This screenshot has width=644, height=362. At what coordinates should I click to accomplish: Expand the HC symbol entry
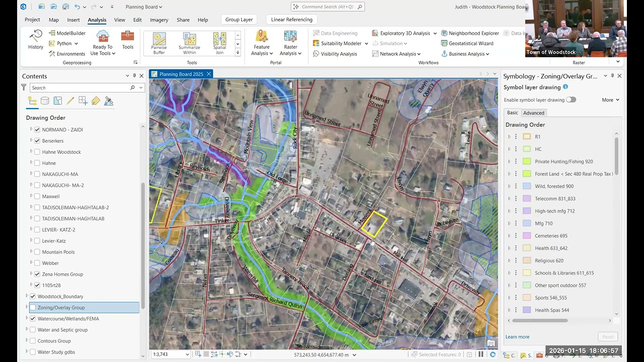coord(509,149)
